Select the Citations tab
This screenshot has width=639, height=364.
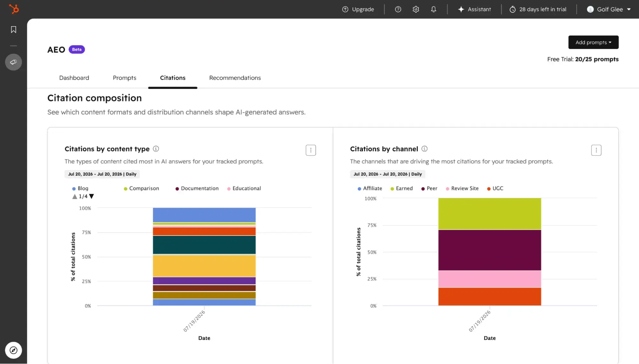tap(173, 78)
